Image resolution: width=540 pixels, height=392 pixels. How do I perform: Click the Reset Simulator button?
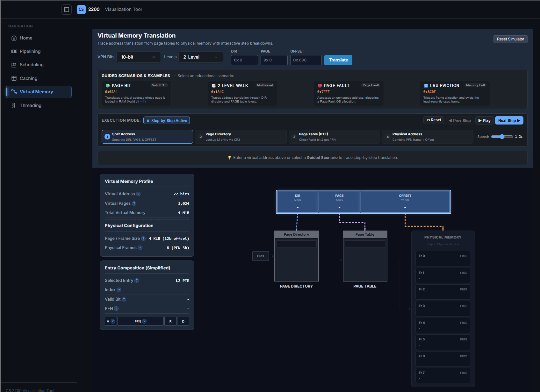[510, 39]
